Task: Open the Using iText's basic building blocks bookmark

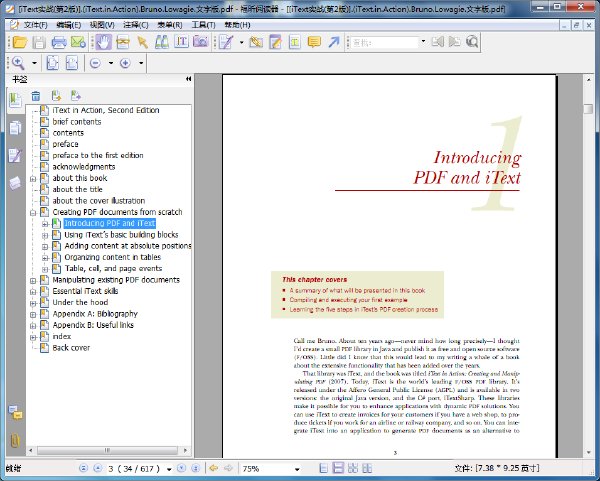Action: pos(121,235)
